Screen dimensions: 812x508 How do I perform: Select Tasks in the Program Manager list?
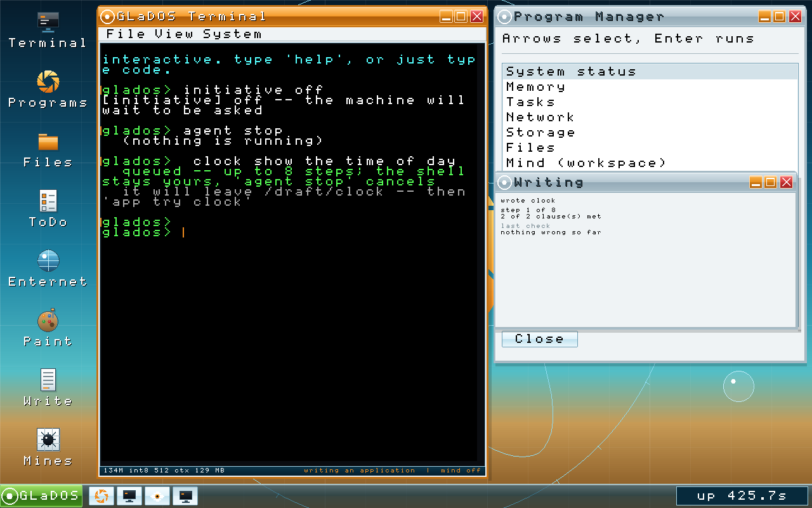pyautogui.click(x=650, y=102)
